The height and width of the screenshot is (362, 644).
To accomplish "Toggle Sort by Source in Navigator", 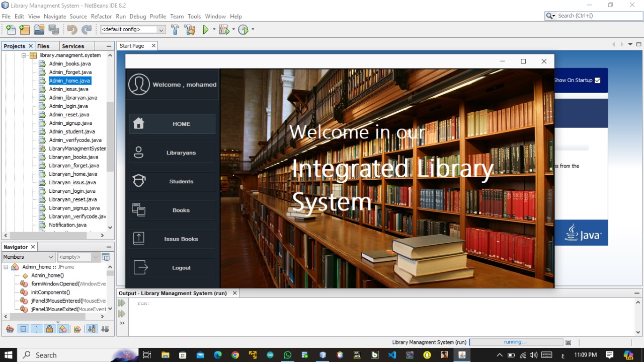I will pyautogui.click(x=105, y=329).
